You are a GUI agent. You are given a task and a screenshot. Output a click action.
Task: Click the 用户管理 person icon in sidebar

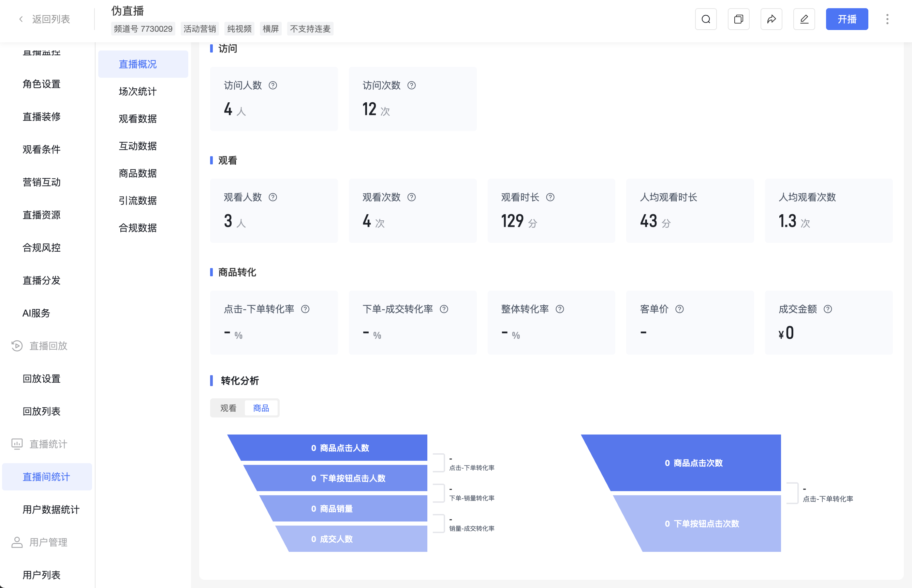pos(17,542)
